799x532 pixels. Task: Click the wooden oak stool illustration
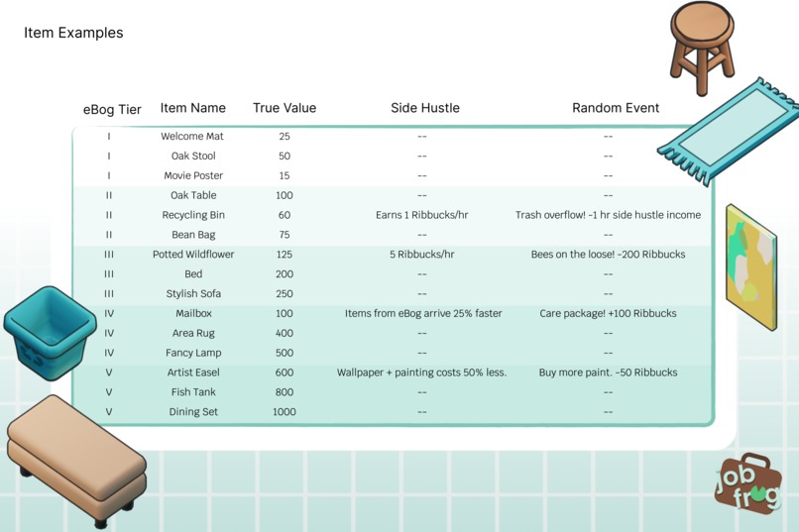coord(703,48)
